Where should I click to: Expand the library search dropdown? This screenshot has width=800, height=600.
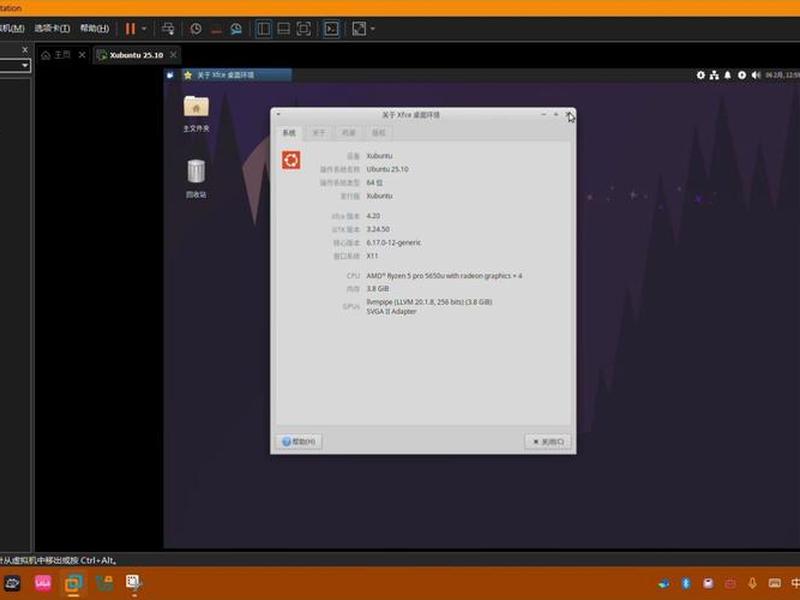click(x=25, y=65)
